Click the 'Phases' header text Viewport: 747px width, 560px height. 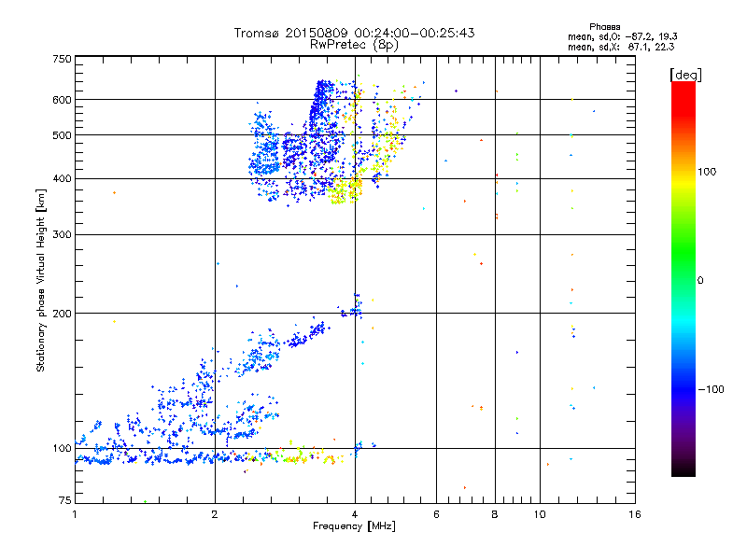604,27
